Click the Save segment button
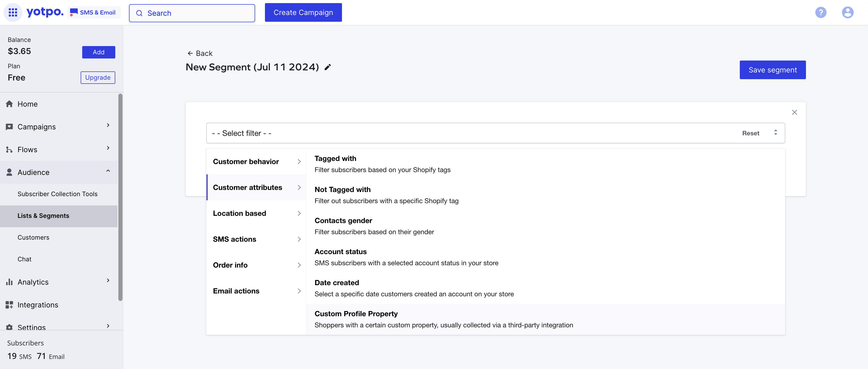Viewport: 868px width, 369px height. (x=772, y=70)
